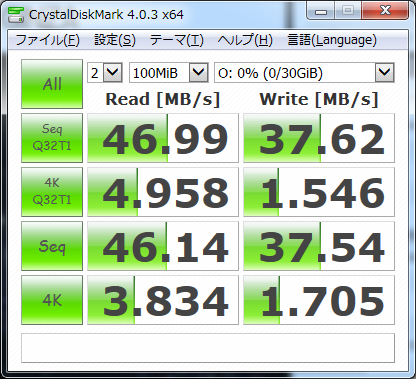Open the ファイル(F) menu

tap(48, 40)
